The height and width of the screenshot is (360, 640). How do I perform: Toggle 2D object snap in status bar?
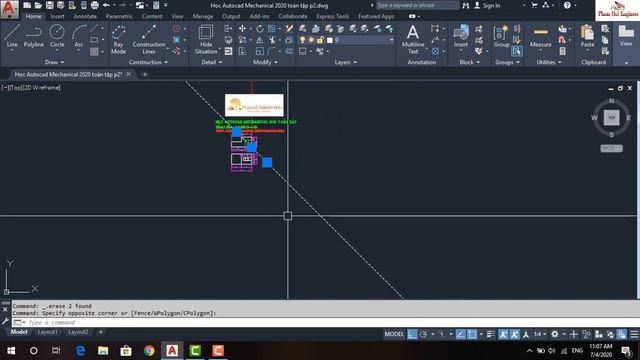point(472,334)
